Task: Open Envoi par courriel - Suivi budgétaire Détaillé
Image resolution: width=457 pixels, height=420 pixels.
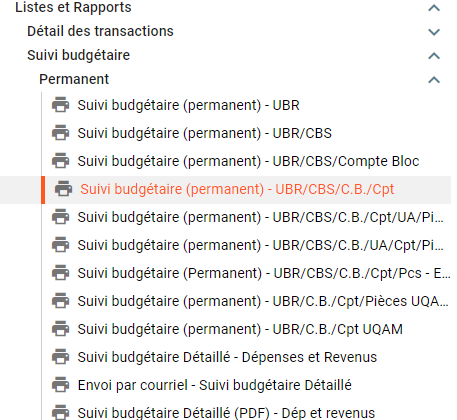Action: pos(215,385)
